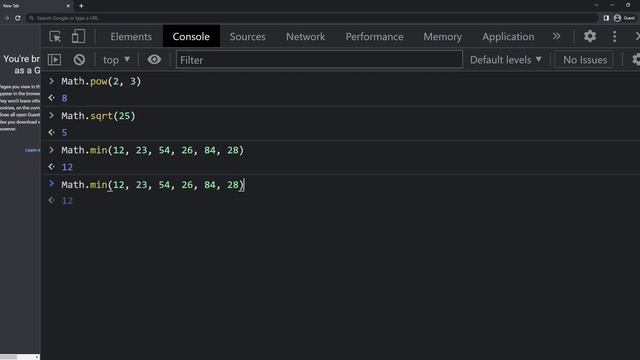Go forward with browser arrow button
640x360 pixels.
pyautogui.click(x=6, y=18)
